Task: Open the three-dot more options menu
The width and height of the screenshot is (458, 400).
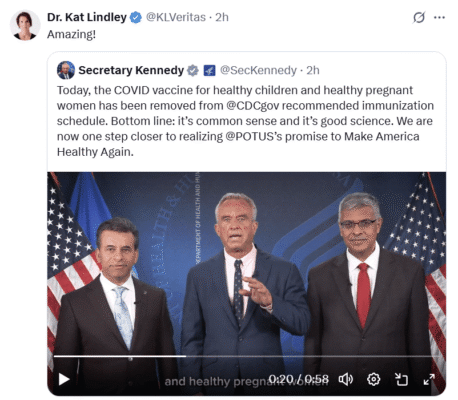Action: pos(439,17)
